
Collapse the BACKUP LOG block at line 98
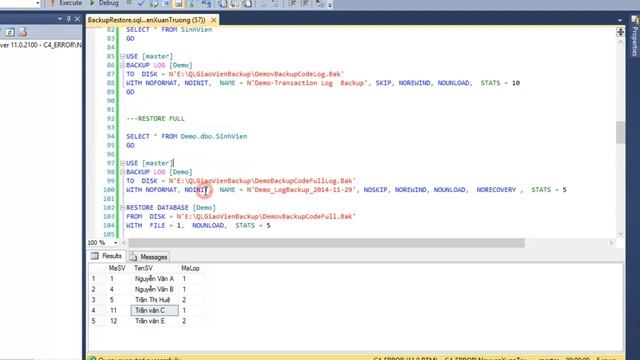122,172
